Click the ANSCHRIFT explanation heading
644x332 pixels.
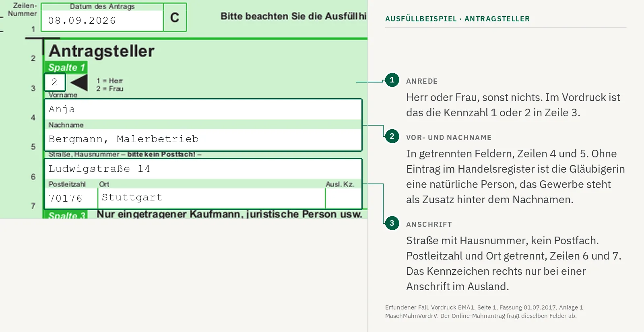coord(429,225)
